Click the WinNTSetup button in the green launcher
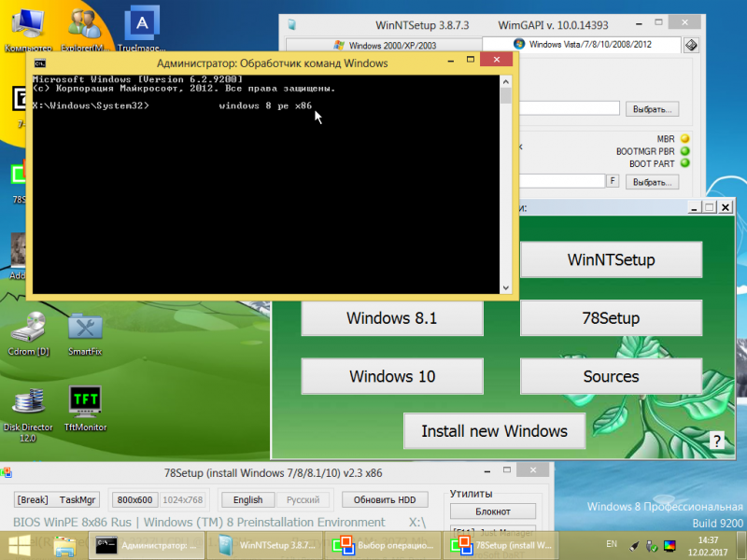747x560 pixels. pos(612,259)
